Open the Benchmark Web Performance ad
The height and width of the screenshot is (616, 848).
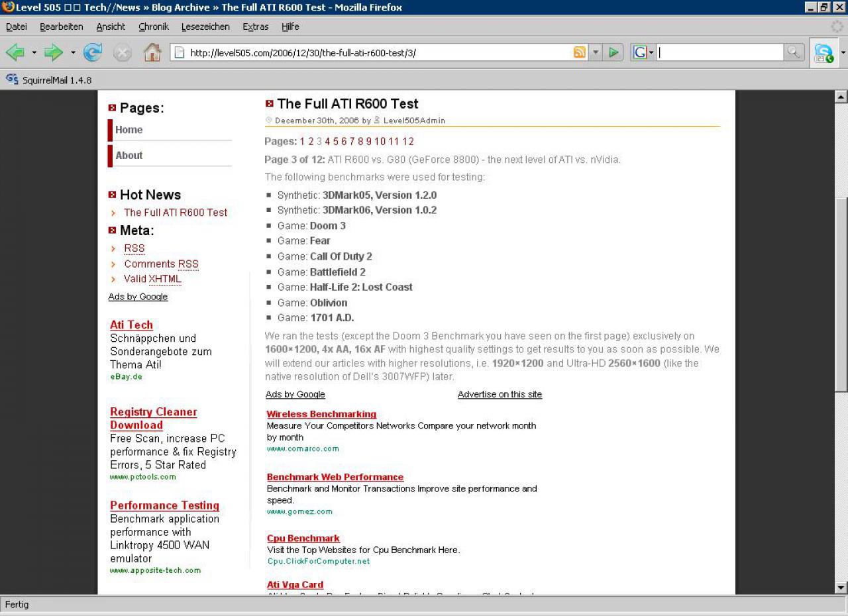(x=335, y=477)
